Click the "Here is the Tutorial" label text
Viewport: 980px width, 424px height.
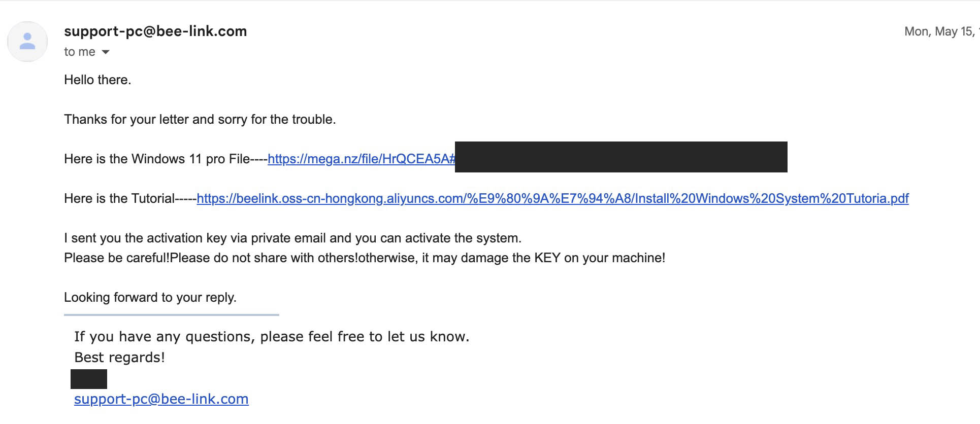130,198
